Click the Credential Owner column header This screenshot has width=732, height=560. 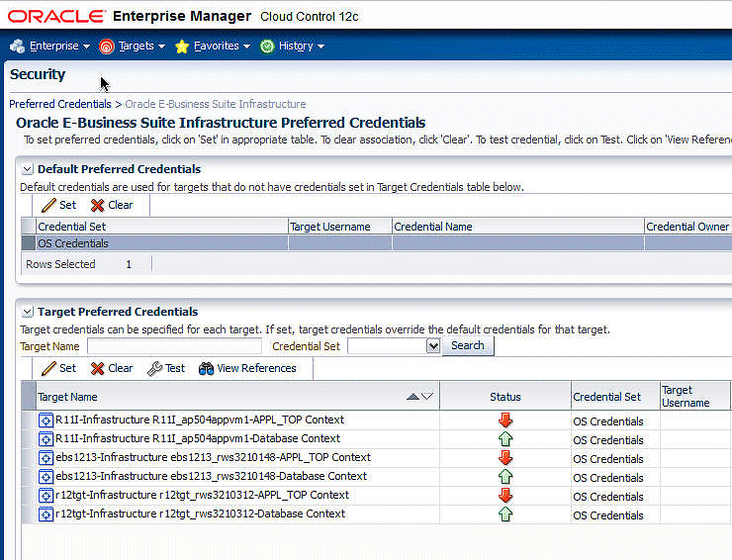coord(688,227)
